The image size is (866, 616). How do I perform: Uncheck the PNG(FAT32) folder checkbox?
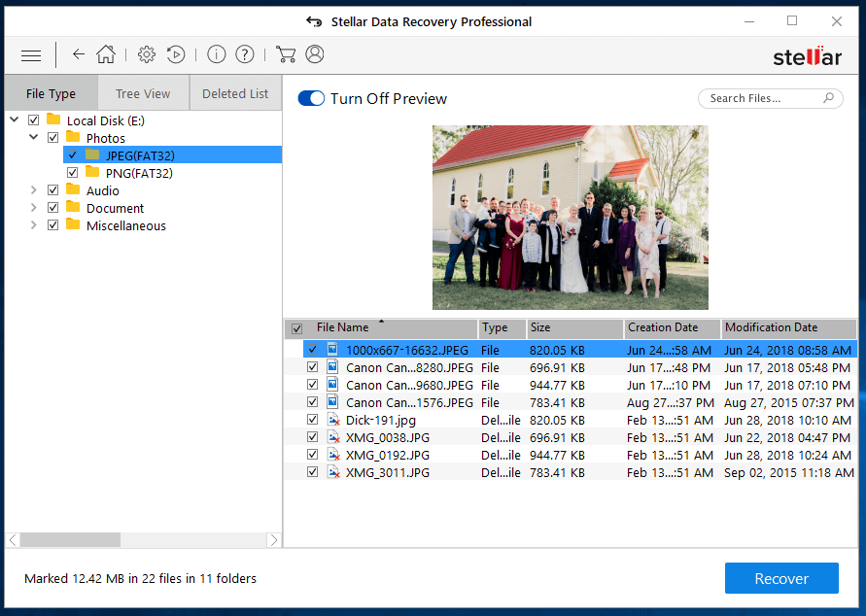click(72, 173)
